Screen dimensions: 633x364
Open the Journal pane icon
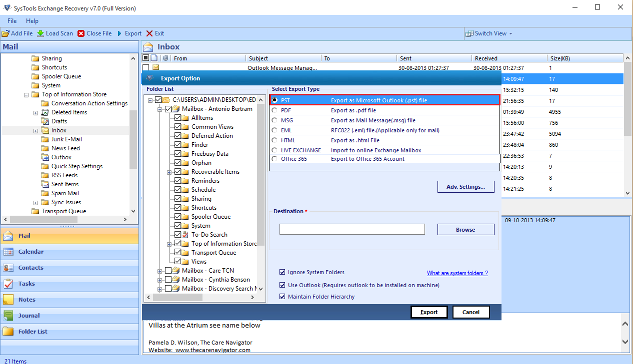pos(8,316)
